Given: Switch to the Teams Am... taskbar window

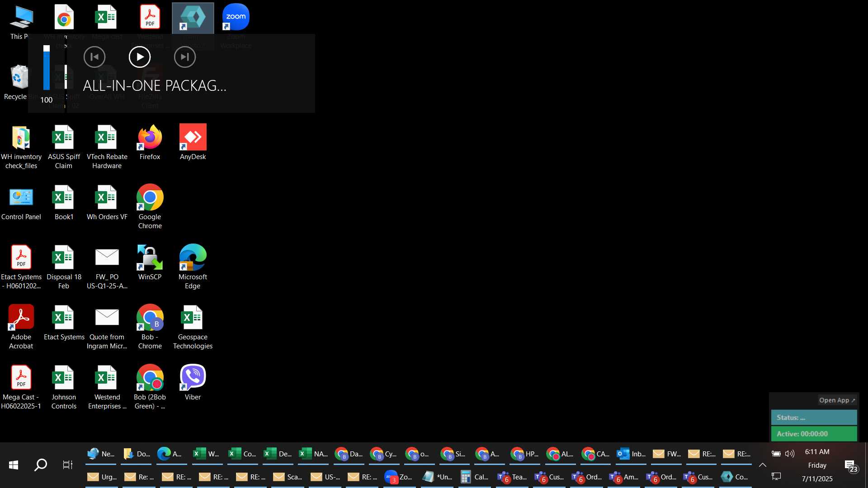Looking at the screenshot, I should point(624,477).
